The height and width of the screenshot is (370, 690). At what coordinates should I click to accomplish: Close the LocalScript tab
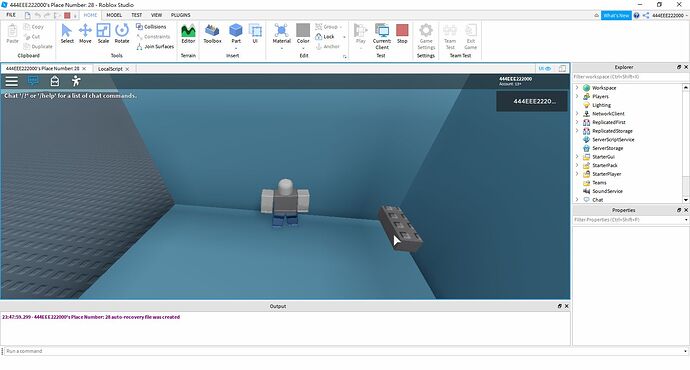coord(128,69)
